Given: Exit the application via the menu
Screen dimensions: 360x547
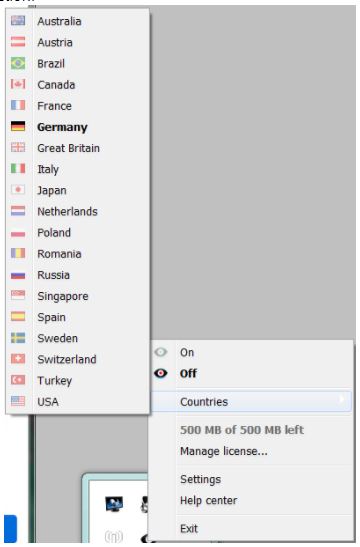Looking at the screenshot, I should coord(189,529).
